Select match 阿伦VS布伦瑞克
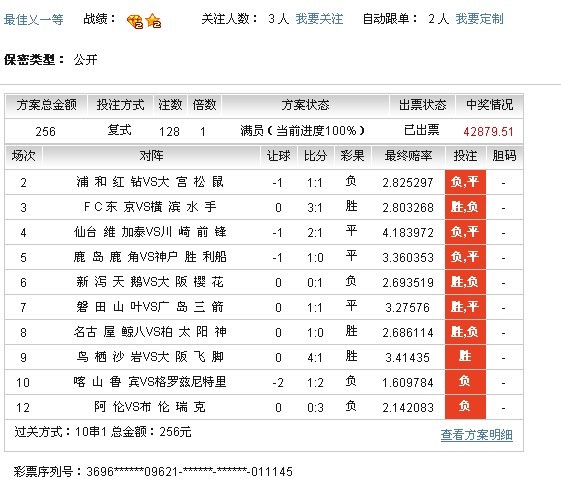 tap(150, 407)
